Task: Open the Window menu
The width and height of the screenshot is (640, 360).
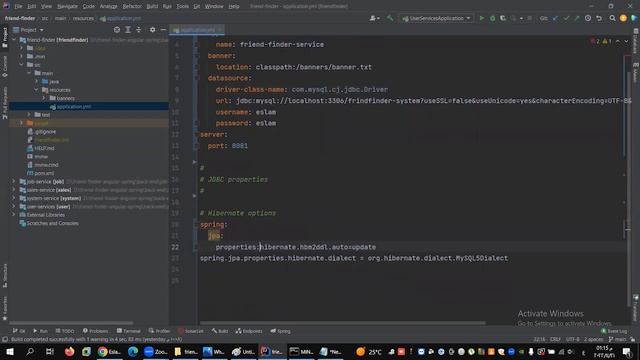Action: tap(214, 6)
